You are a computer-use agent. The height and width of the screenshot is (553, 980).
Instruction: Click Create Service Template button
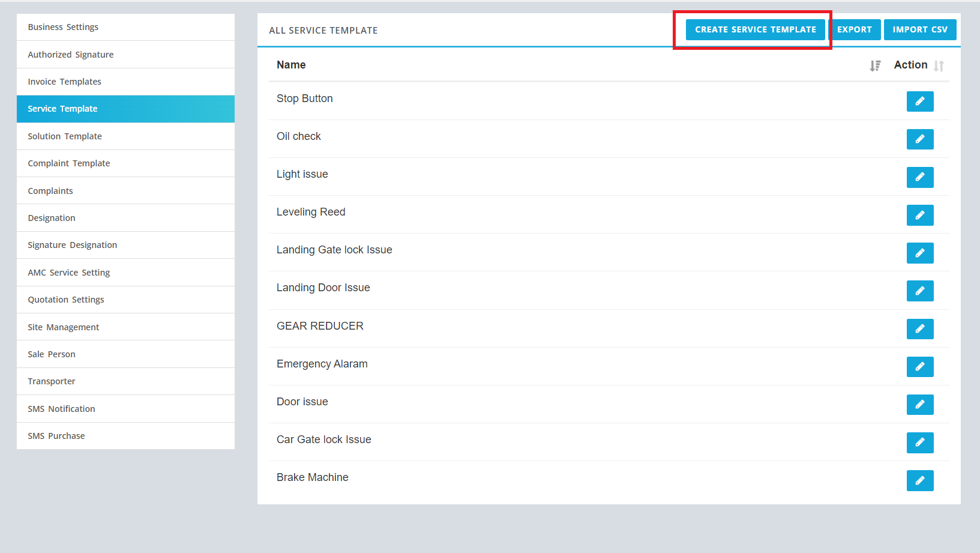[756, 29]
